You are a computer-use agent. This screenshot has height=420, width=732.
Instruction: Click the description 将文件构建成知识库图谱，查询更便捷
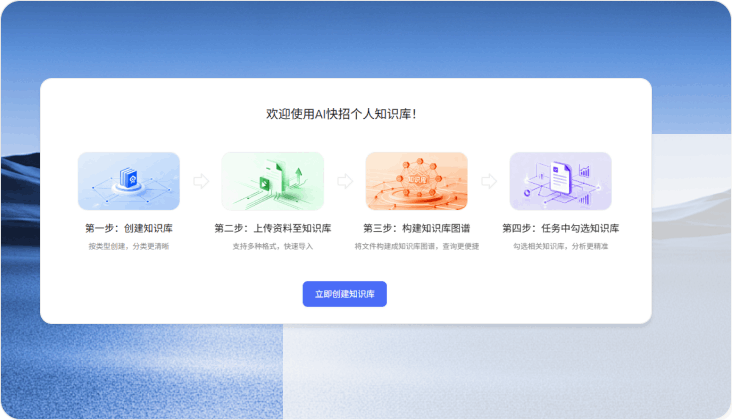pos(416,246)
